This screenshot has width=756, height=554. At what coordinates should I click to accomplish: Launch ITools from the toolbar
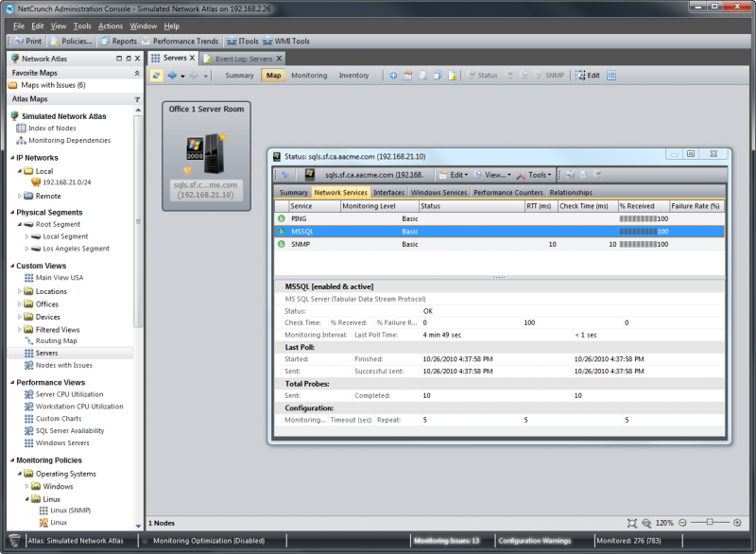tap(243, 41)
